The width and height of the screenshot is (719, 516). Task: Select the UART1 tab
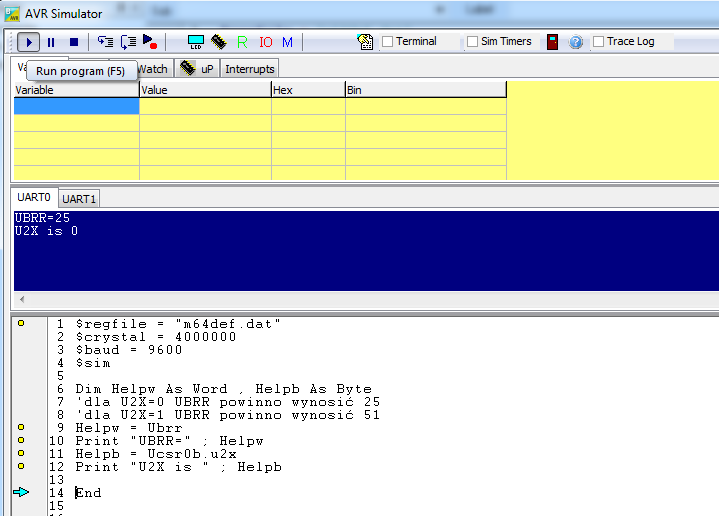79,199
